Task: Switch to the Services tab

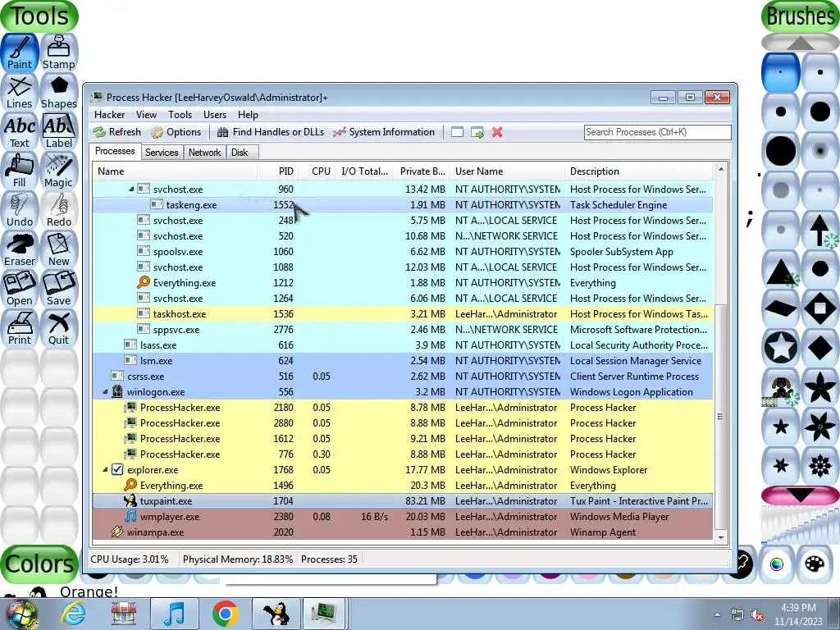Action: pos(162,152)
